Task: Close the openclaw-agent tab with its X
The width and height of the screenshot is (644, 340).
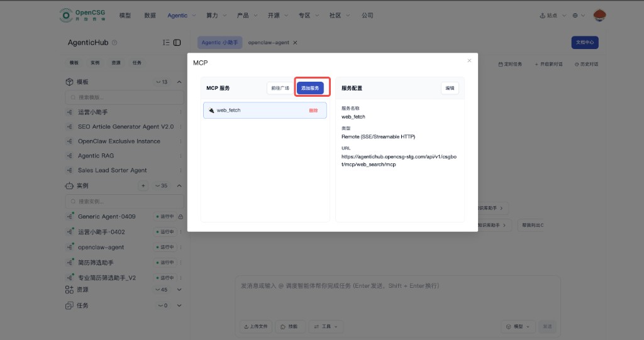Action: pos(295,43)
